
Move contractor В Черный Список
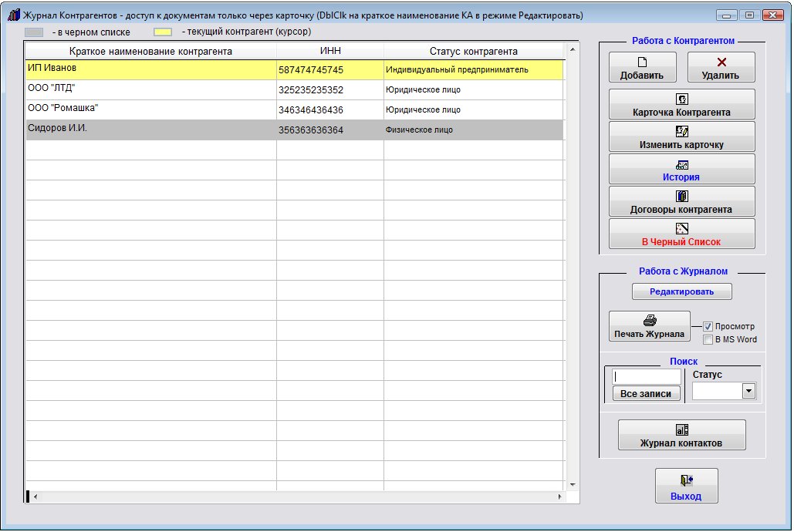click(681, 234)
